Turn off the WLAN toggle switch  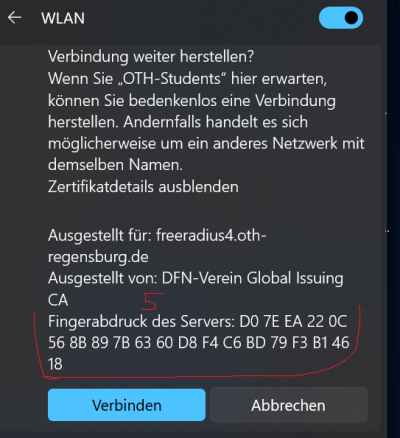341,18
